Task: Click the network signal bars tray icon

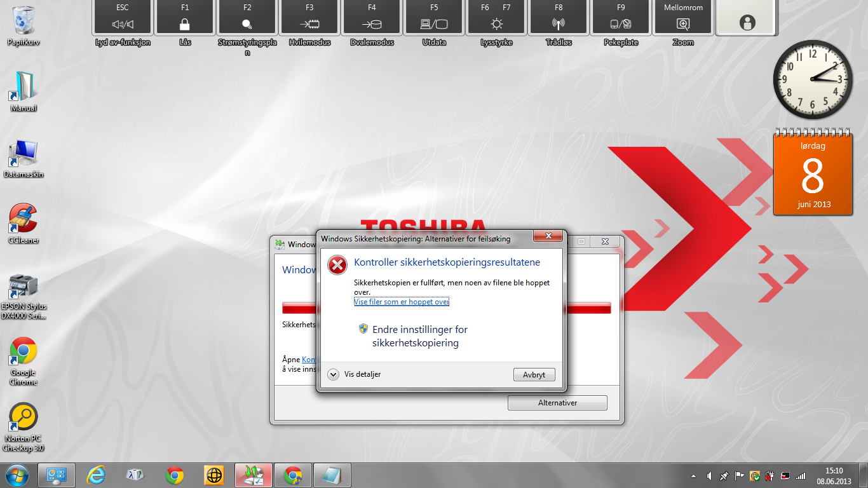Action: [x=801, y=475]
